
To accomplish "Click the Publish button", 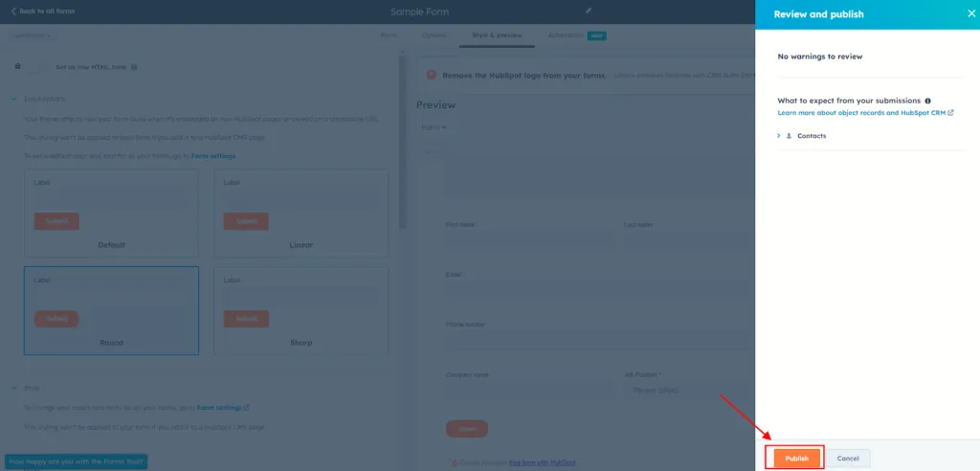I will click(797, 459).
